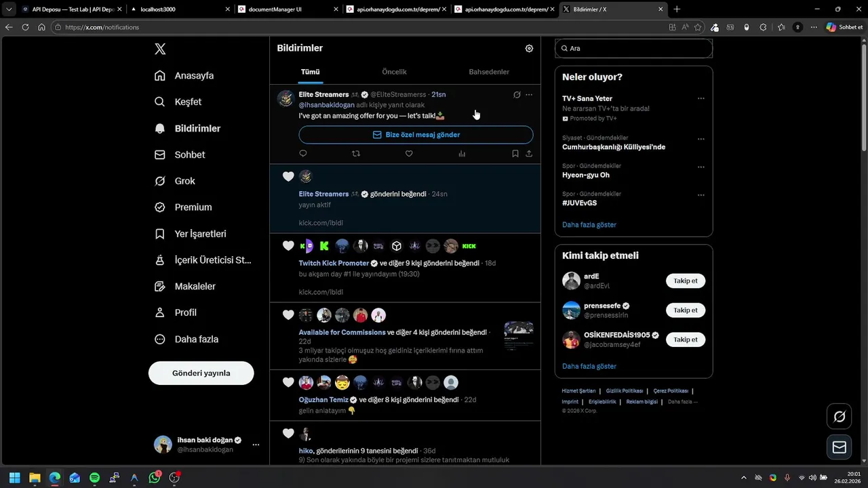Open more options for TV+ Sana Yeter

pyautogui.click(x=701, y=98)
